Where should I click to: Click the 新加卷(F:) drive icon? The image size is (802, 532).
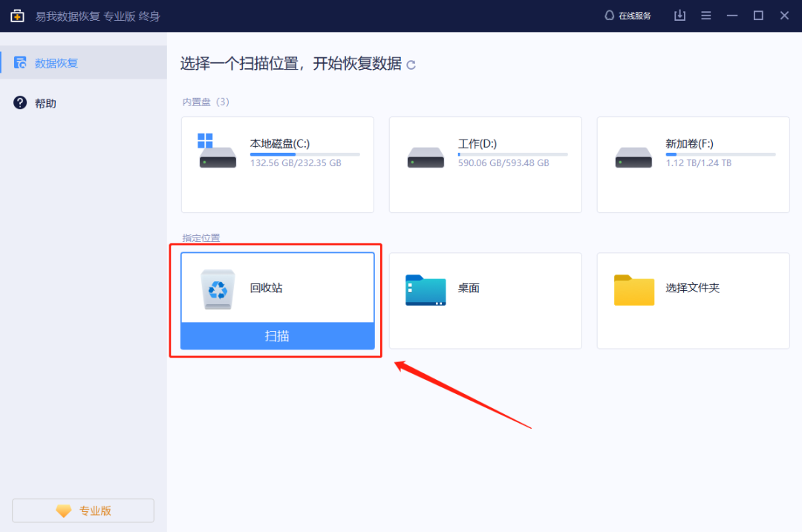[633, 157]
